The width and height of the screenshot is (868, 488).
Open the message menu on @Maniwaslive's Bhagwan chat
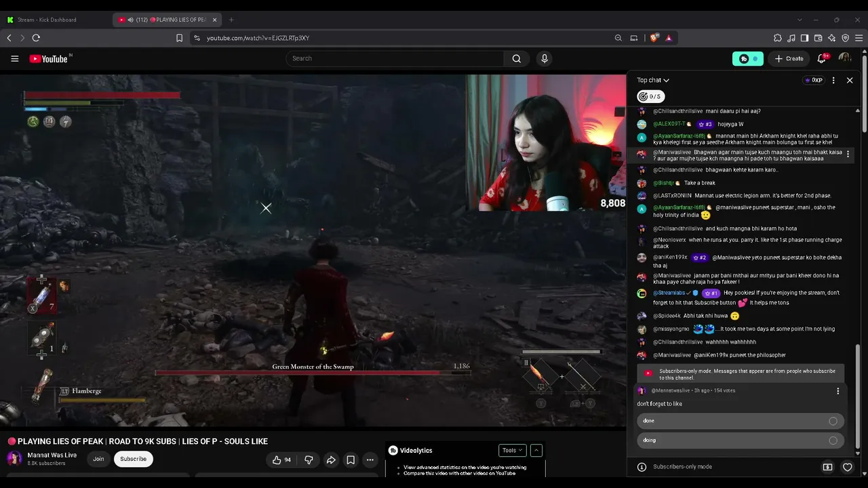tap(848, 155)
